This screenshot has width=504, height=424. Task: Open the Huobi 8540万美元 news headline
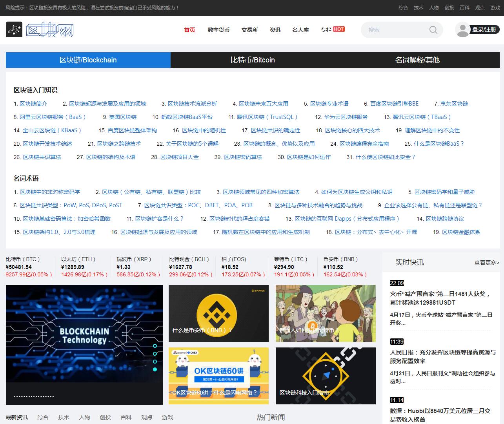(440, 415)
